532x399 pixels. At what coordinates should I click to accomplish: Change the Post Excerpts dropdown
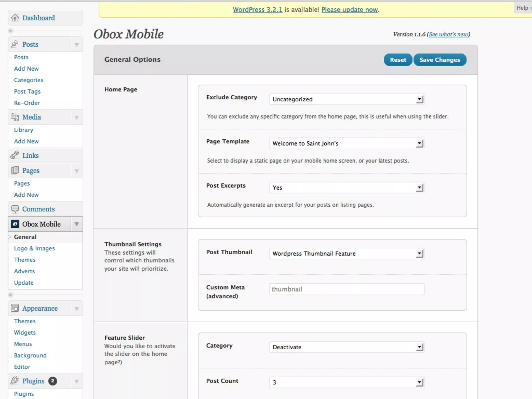pyautogui.click(x=347, y=188)
